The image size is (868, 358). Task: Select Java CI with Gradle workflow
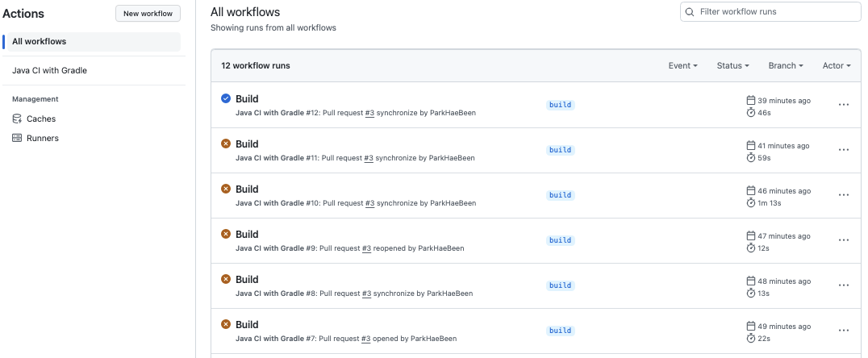coord(49,70)
